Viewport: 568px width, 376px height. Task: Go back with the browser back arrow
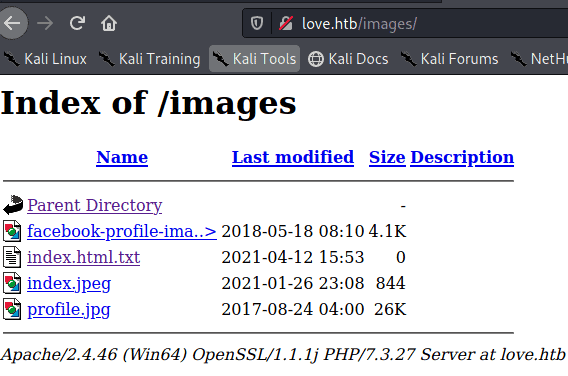tap(13, 23)
